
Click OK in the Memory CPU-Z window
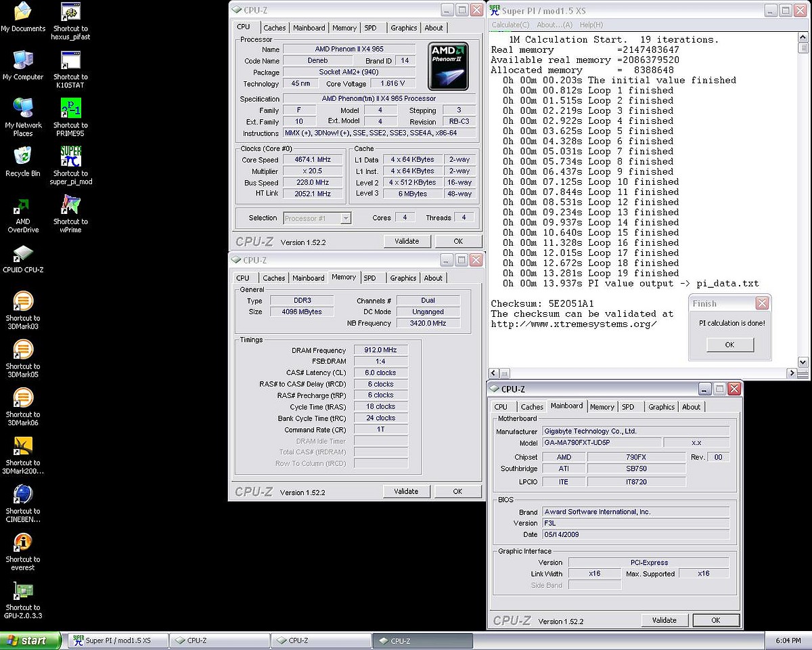point(457,492)
